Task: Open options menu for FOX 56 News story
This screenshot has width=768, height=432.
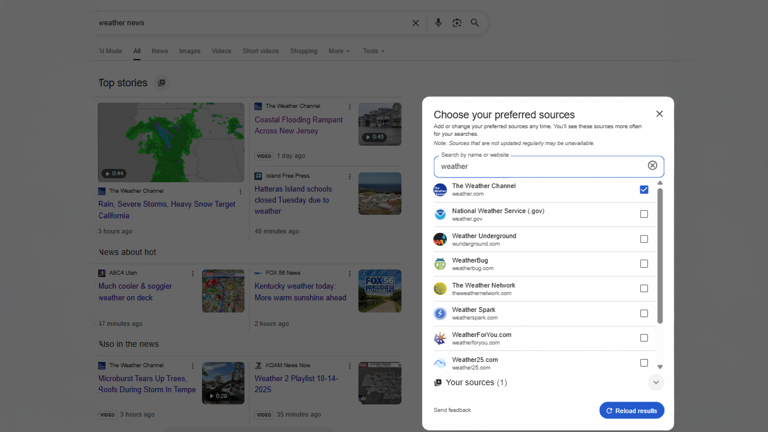Action: pos(350,273)
